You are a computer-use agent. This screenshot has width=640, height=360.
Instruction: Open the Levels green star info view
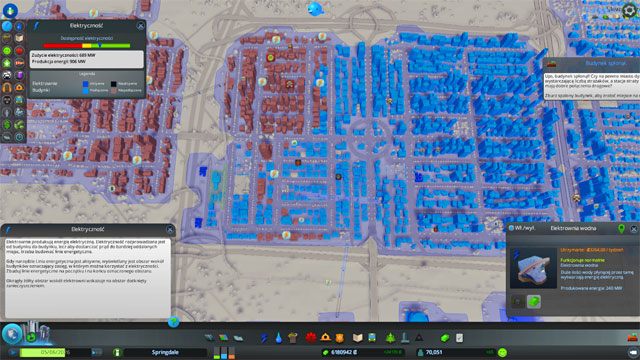pos(7,63)
